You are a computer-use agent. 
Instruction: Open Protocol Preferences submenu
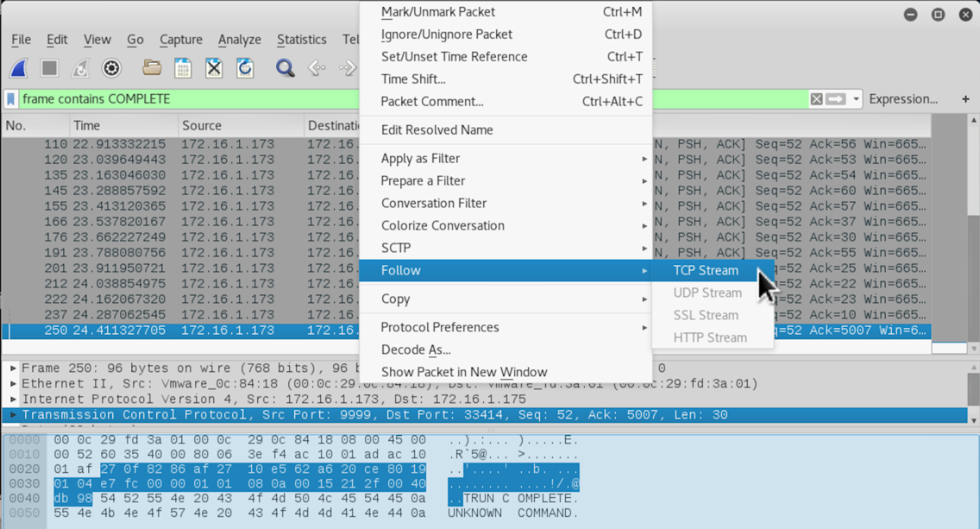tap(506, 327)
